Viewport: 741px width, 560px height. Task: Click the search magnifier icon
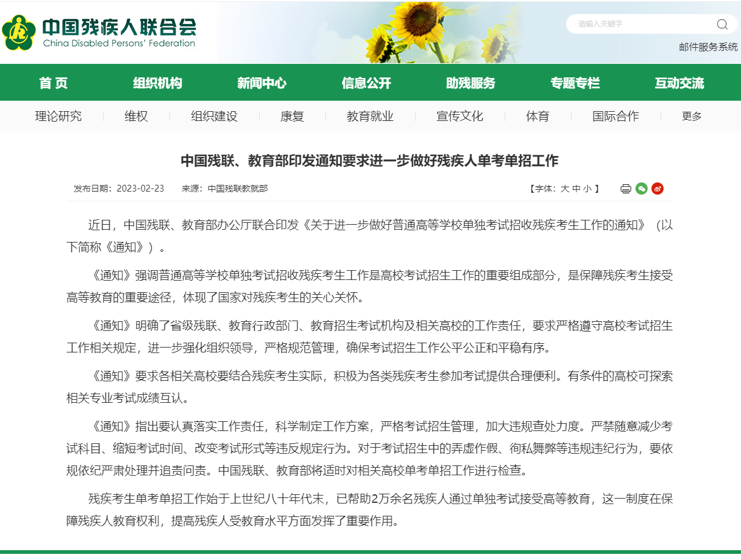[722, 25]
